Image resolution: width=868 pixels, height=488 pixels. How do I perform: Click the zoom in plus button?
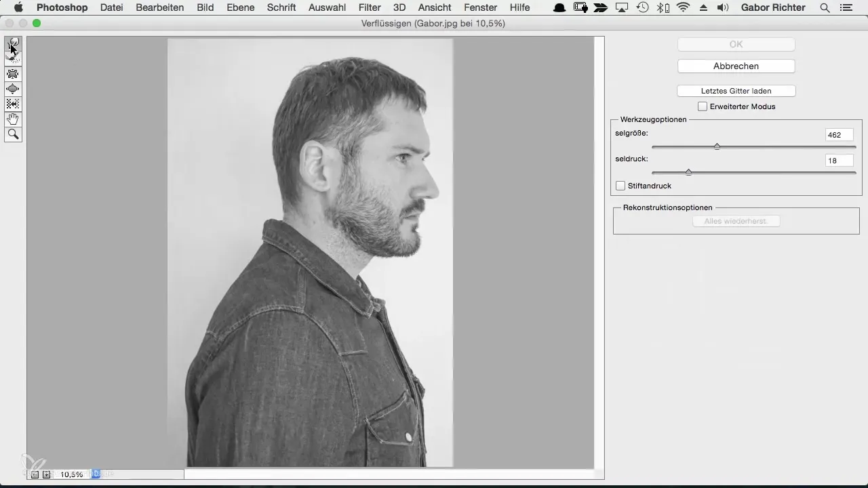click(x=46, y=474)
